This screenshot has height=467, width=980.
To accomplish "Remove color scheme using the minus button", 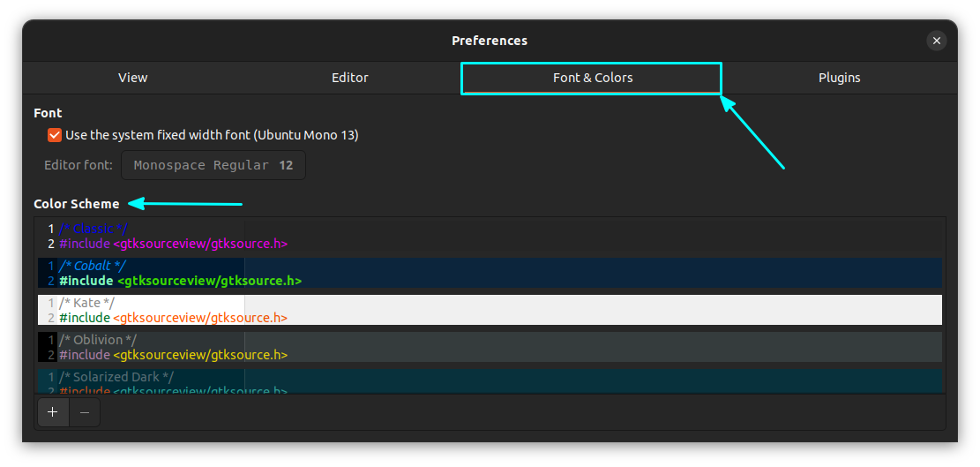I will tap(85, 412).
